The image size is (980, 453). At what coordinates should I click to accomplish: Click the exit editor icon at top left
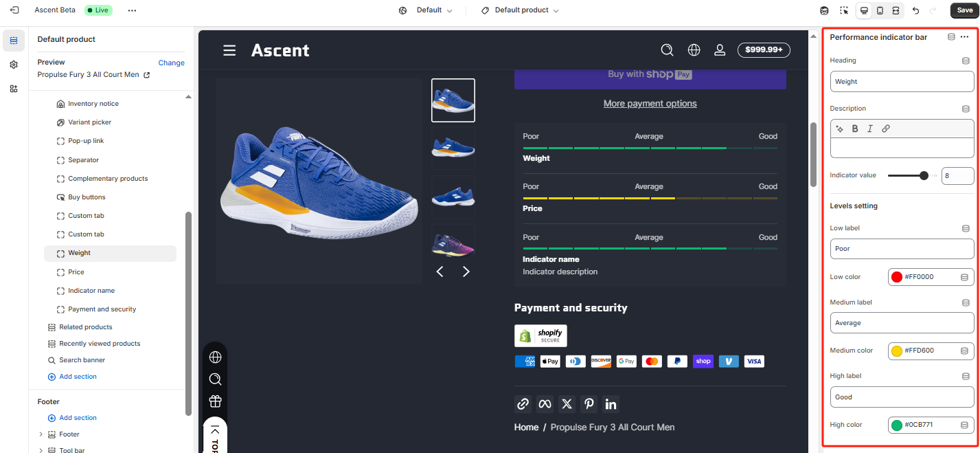tap(14, 10)
